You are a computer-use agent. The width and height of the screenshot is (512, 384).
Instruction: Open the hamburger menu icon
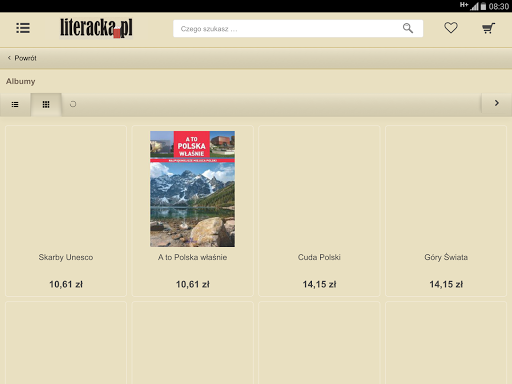coord(23,28)
